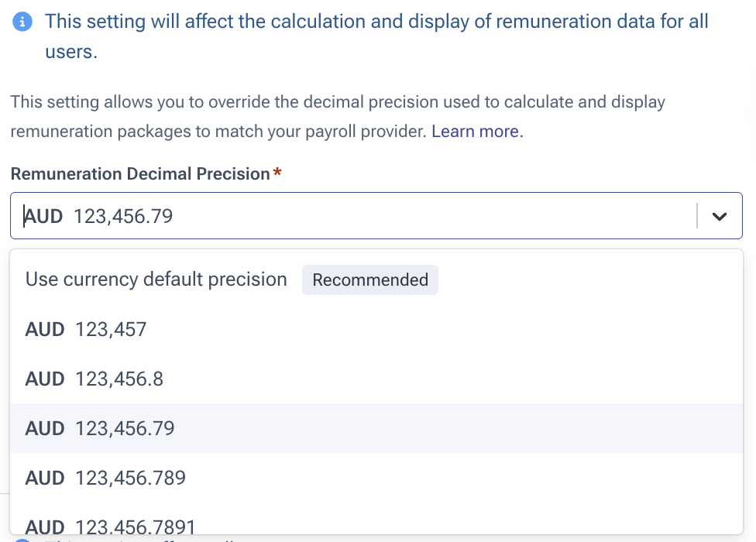This screenshot has height=542, width=756.
Task: Click into the Remuneration Decimal Precision field
Action: click(x=387, y=216)
